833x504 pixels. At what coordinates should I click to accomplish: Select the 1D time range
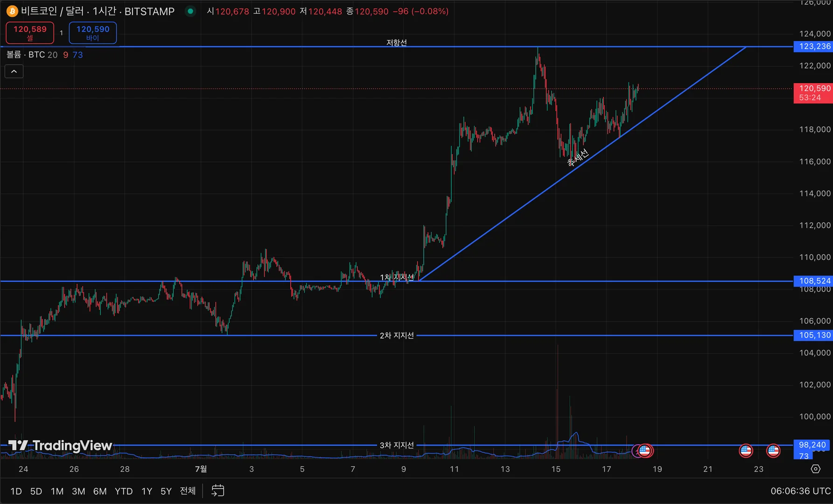tap(16, 491)
